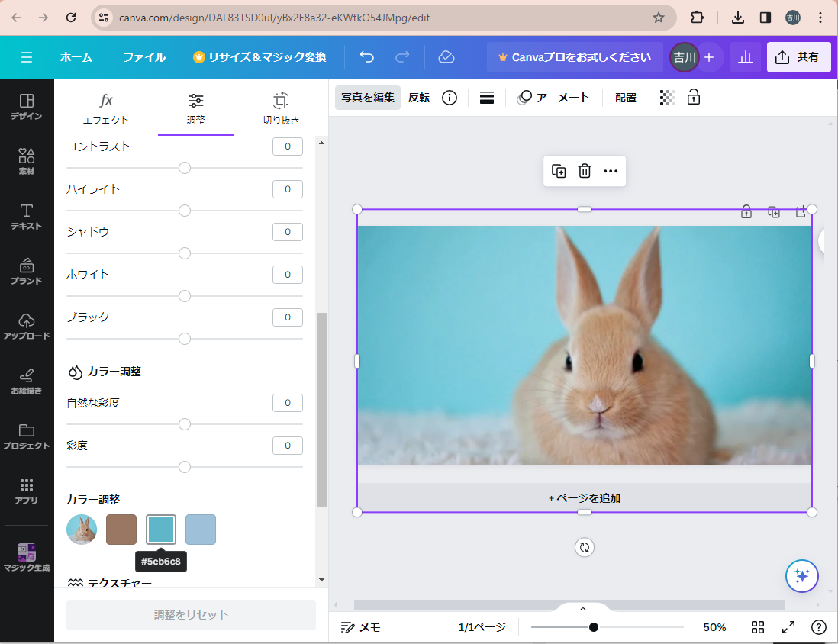Expand the page thumbnails chevron
The height and width of the screenshot is (644, 838).
(583, 609)
